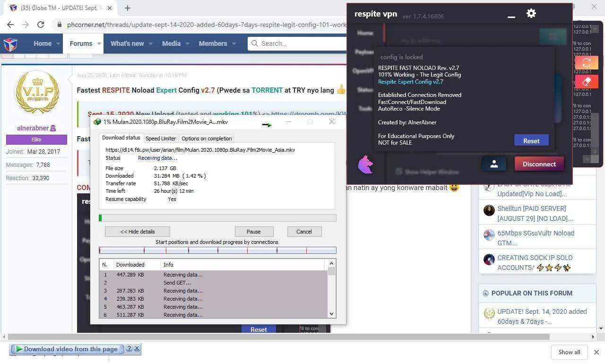Toggle Show Helper Window checkbox
The height and width of the screenshot is (364, 605).
399,172
